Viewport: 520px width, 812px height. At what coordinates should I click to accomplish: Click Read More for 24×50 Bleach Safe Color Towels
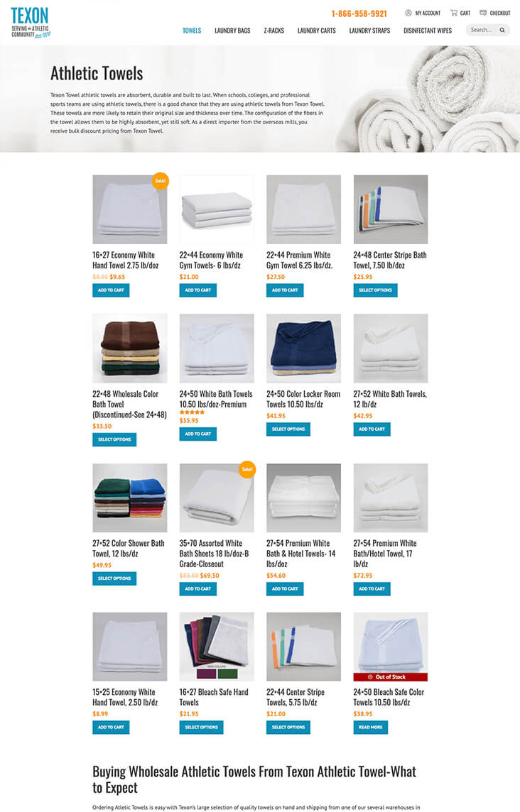[371, 727]
